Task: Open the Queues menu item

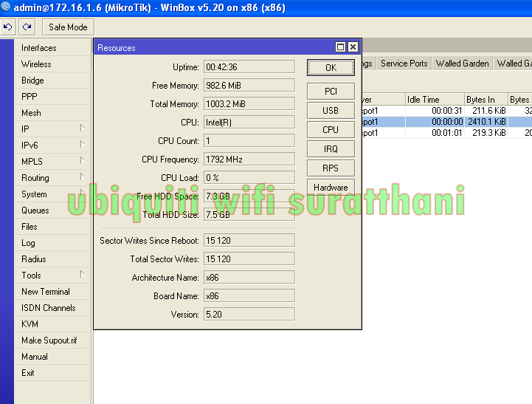Action: pos(52,210)
